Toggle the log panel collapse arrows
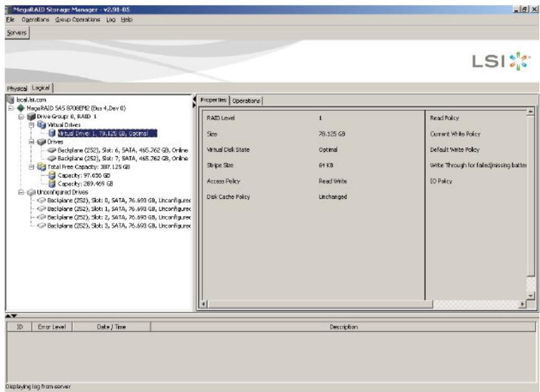The height and width of the screenshot is (392, 540). pyautogui.click(x=11, y=316)
